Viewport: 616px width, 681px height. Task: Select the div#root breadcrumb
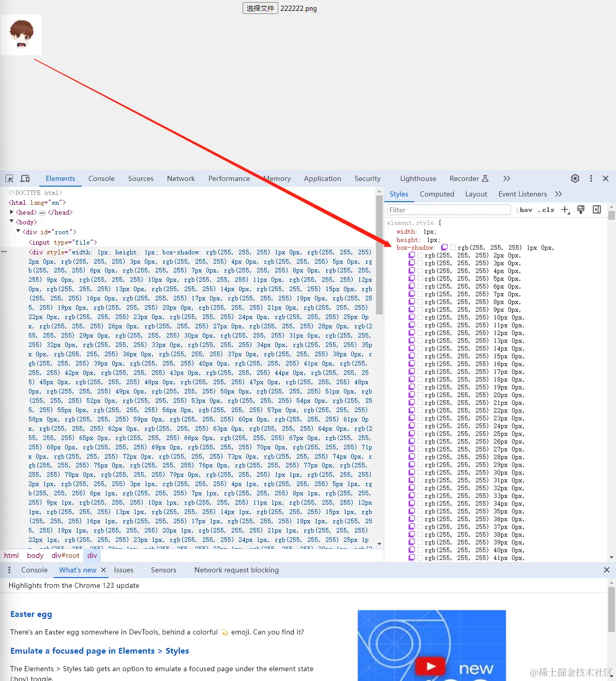66,555
